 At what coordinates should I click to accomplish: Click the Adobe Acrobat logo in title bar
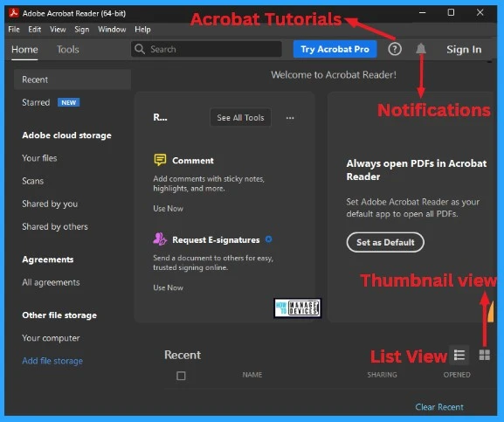pyautogui.click(x=14, y=13)
